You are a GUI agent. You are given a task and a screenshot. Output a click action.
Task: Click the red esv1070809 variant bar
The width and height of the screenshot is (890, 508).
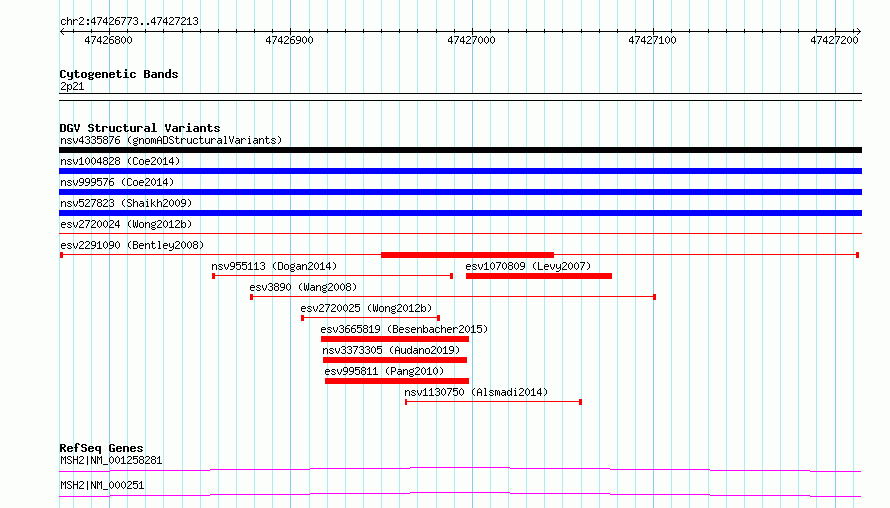pos(539,276)
